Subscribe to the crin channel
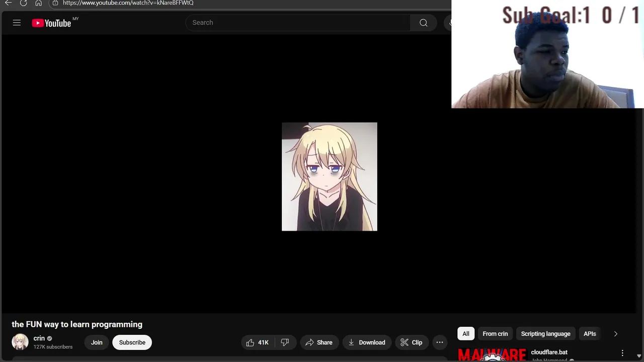This screenshot has width=644, height=362. click(132, 342)
